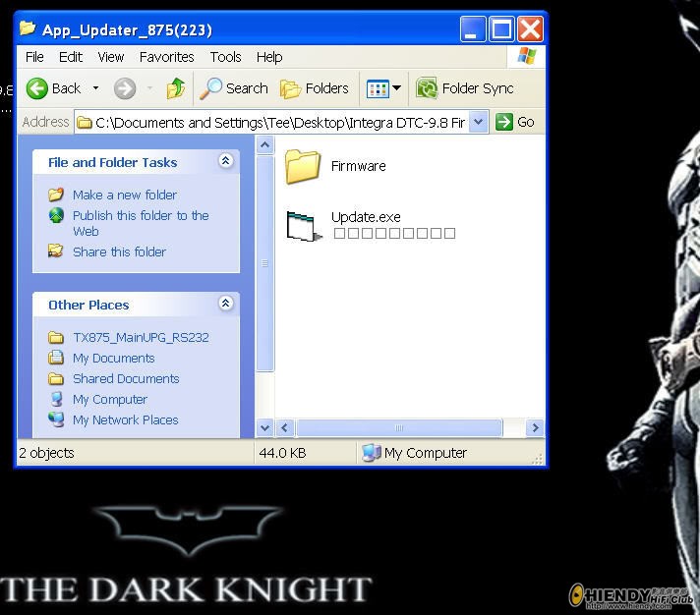Open My Network Places link

[x=126, y=420]
